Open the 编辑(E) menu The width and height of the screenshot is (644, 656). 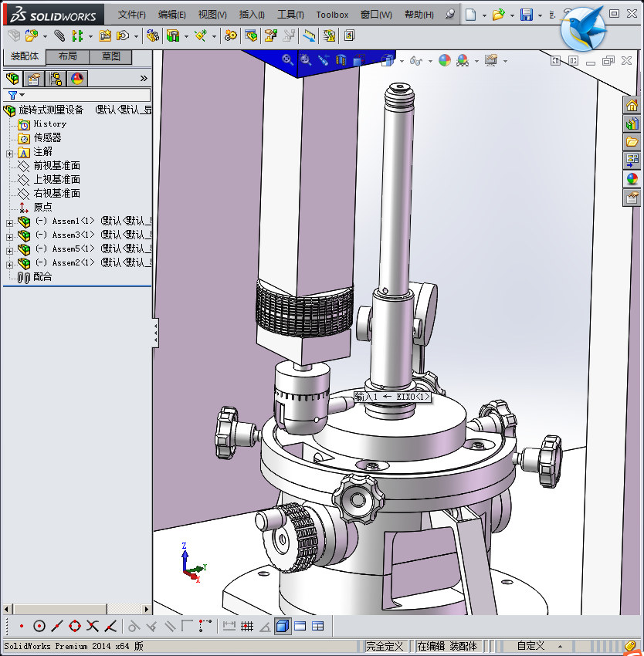tap(171, 15)
